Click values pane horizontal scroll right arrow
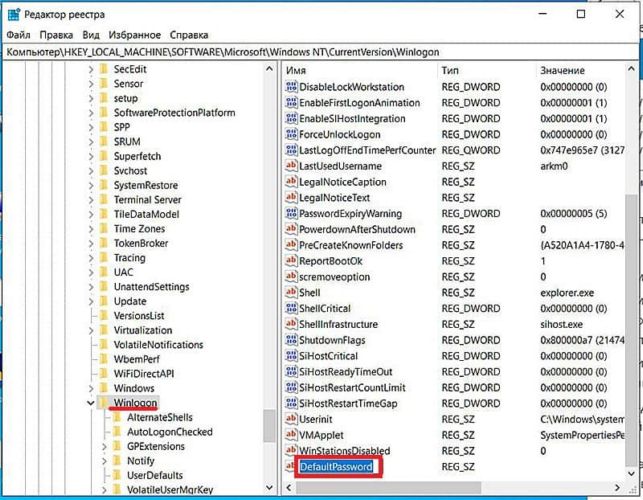The image size is (643, 500). (x=617, y=488)
